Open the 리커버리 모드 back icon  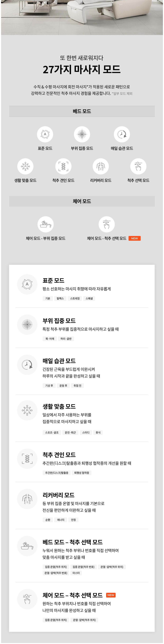click(x=101, y=166)
